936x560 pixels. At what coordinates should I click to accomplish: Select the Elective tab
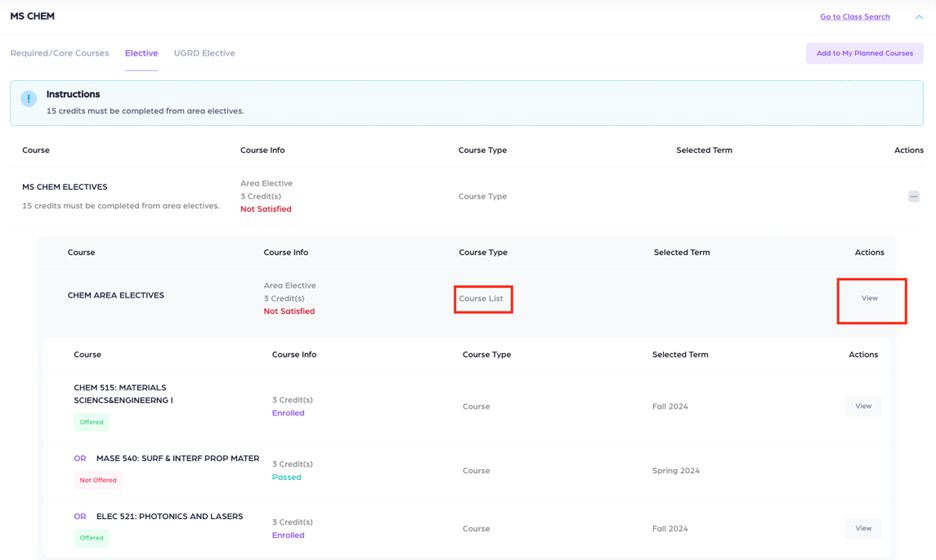141,53
